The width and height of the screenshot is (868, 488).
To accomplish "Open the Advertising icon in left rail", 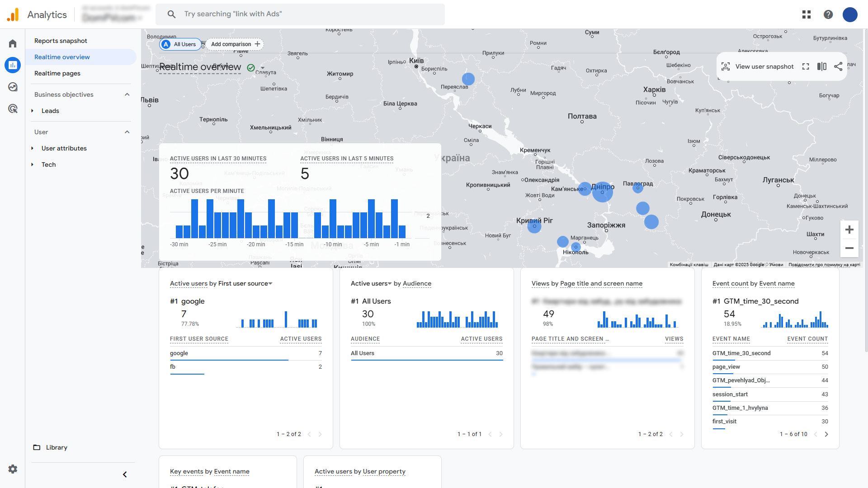I will click(x=13, y=108).
